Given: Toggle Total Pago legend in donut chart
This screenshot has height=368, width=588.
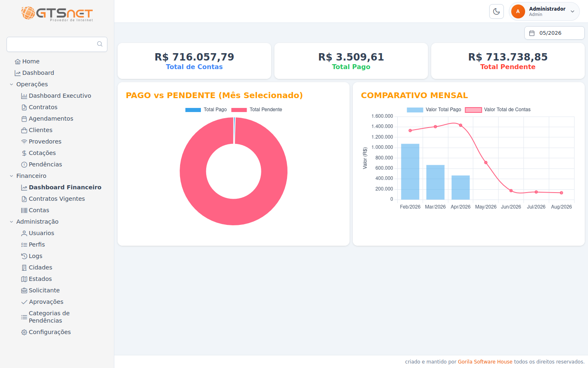Looking at the screenshot, I should coord(206,110).
